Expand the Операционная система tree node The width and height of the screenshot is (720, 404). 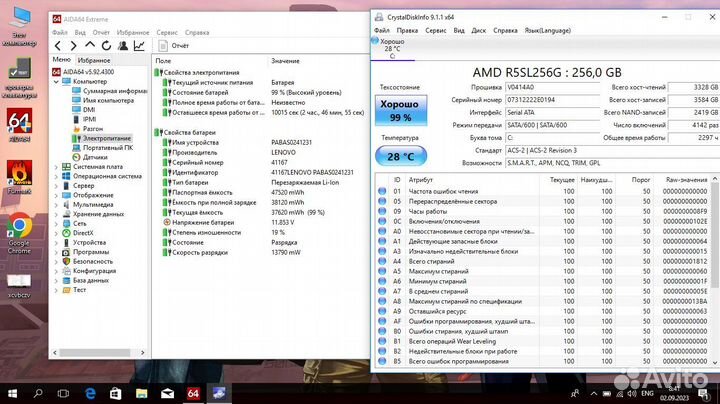[x=56, y=176]
